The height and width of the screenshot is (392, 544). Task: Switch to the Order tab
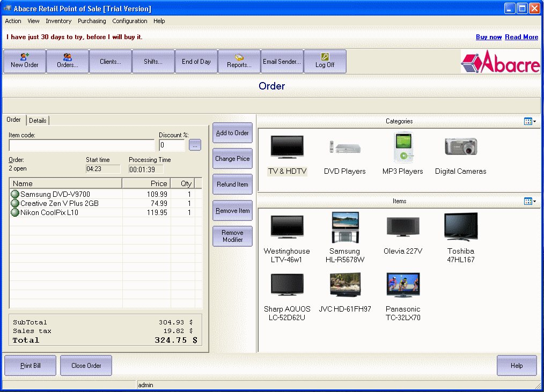[x=14, y=120]
